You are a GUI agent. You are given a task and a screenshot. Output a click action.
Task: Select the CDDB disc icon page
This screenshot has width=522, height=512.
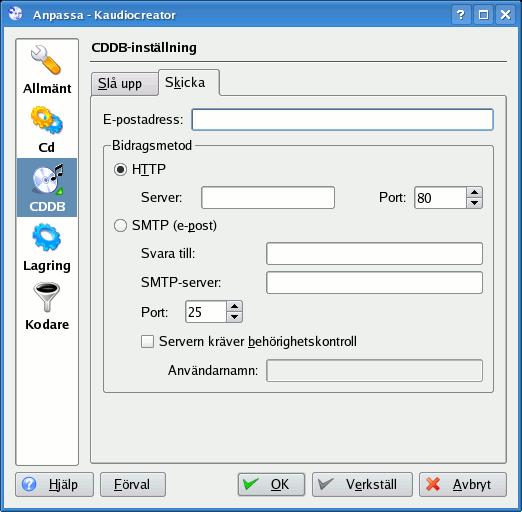click(47, 188)
